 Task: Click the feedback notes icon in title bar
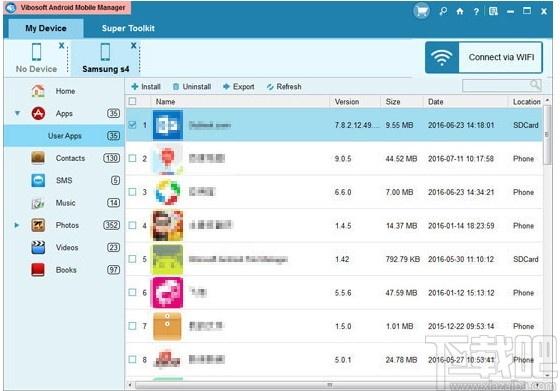coord(493,11)
